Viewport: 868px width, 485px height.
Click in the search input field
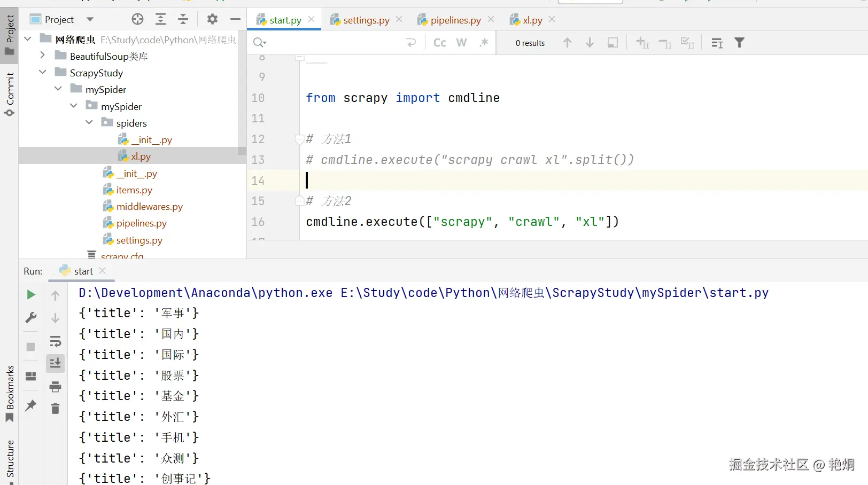(331, 43)
